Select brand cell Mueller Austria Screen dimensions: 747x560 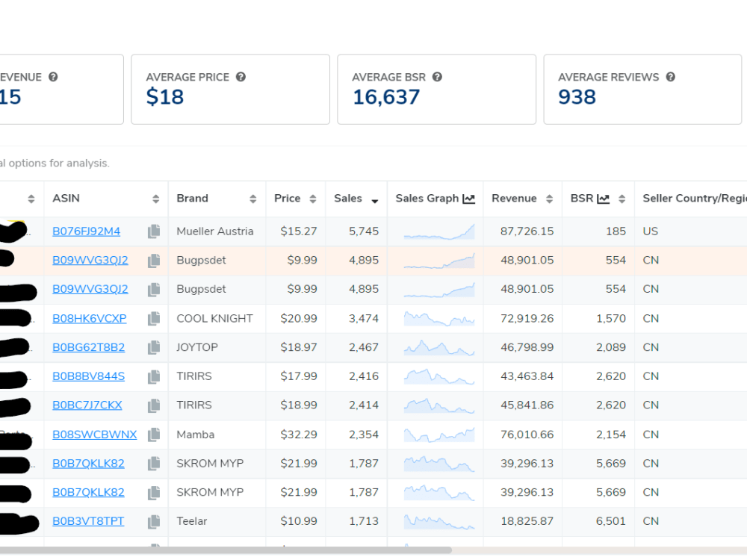point(215,231)
